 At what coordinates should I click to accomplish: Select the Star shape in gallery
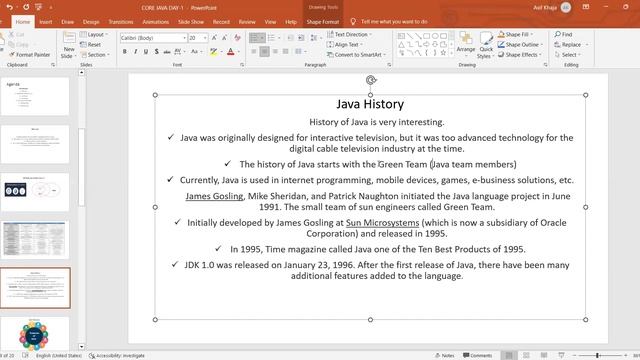443,53
